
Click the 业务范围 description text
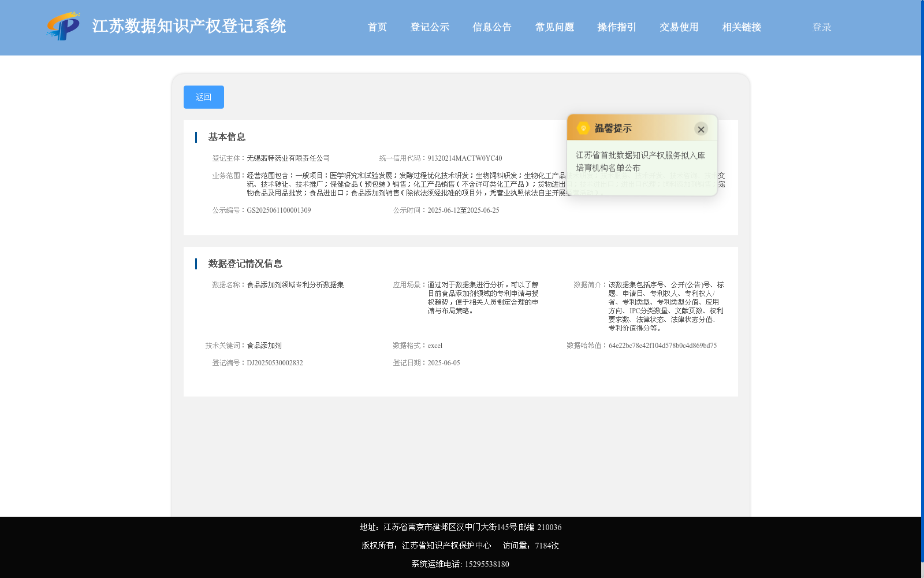486,184
